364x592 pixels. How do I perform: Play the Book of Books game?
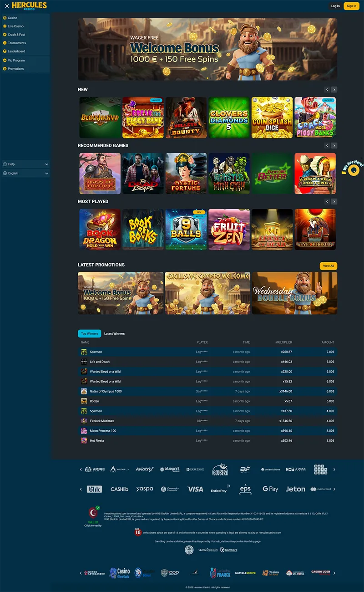(x=143, y=230)
